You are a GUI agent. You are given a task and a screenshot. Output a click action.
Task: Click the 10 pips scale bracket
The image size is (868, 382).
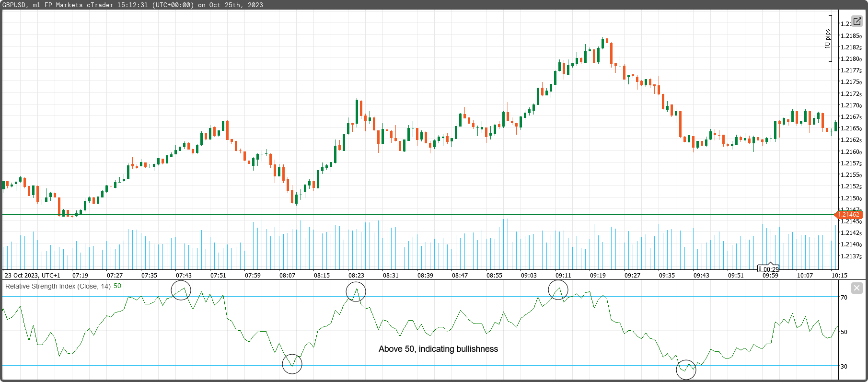(829, 38)
